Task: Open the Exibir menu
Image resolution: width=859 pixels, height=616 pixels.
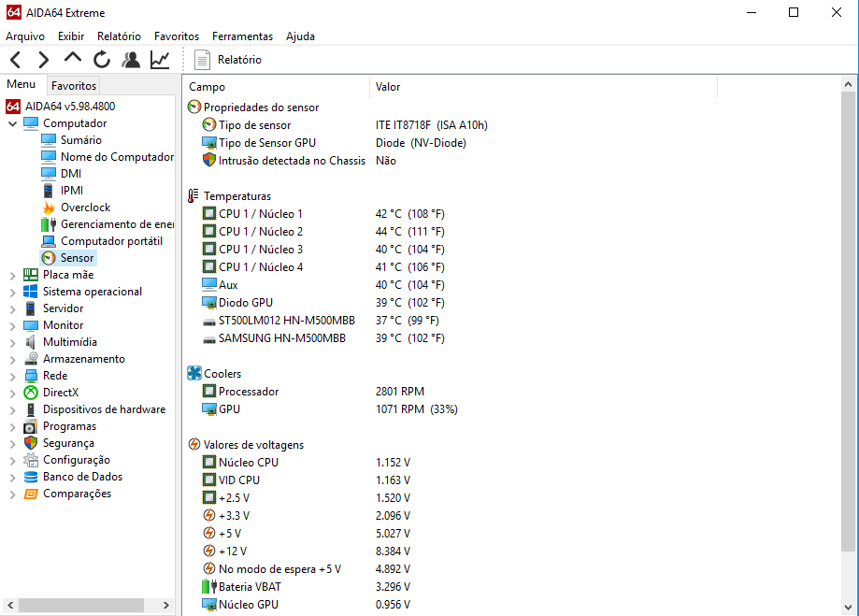Action: (x=71, y=36)
